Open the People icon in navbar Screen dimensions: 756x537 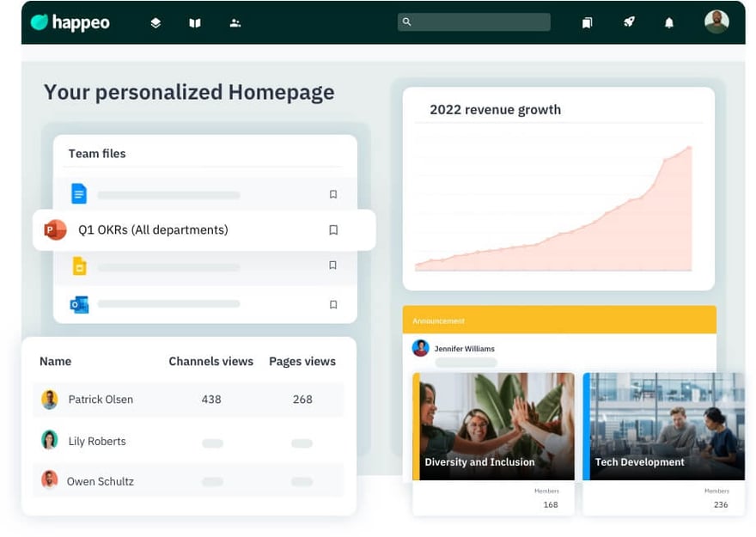(235, 23)
